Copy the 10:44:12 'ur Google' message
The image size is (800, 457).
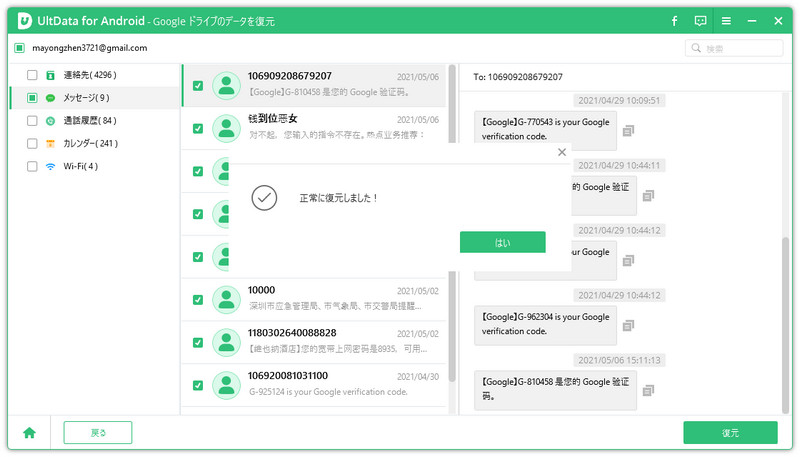[629, 261]
